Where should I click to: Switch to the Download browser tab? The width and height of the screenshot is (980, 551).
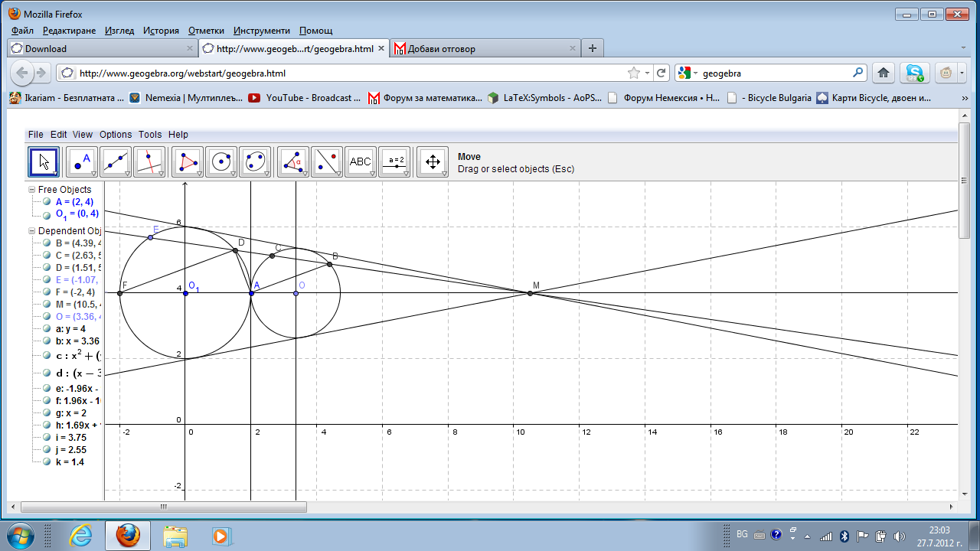tap(46, 49)
